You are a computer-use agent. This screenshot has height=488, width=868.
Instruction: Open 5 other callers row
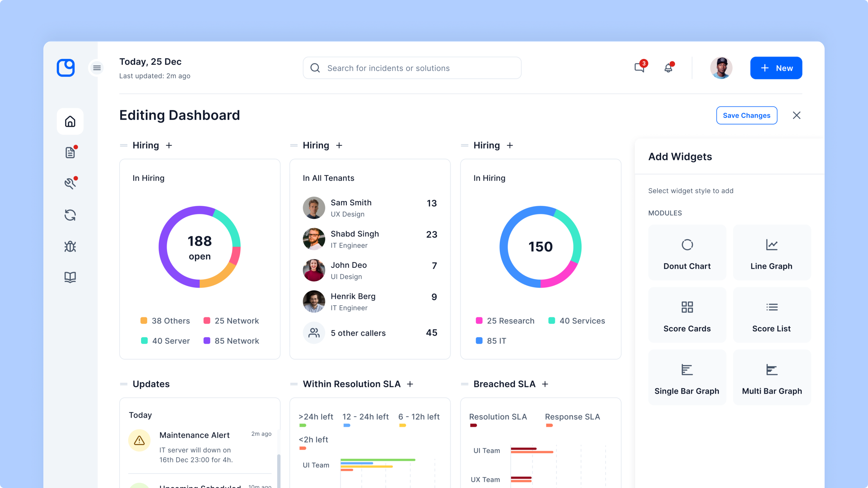point(370,333)
